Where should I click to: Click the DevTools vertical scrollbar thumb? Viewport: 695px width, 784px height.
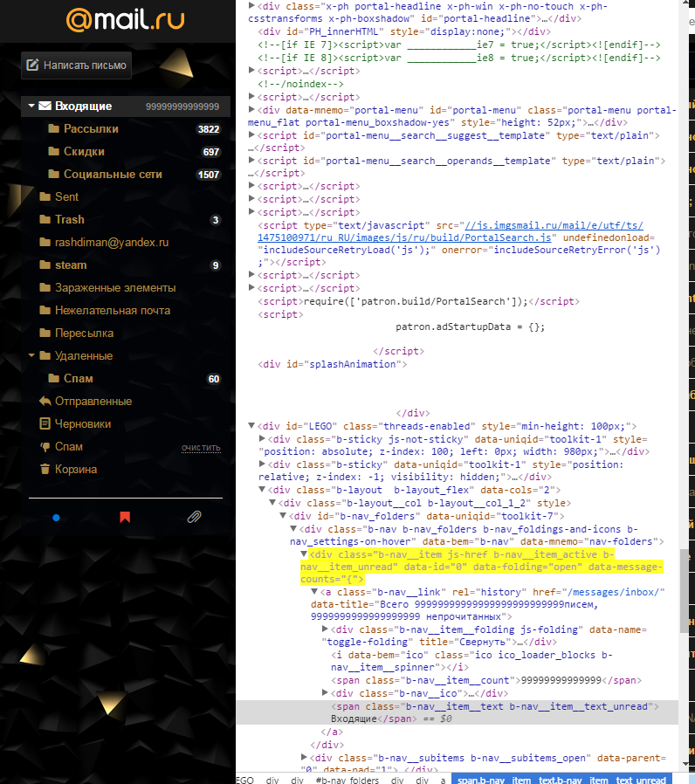pos(685,591)
